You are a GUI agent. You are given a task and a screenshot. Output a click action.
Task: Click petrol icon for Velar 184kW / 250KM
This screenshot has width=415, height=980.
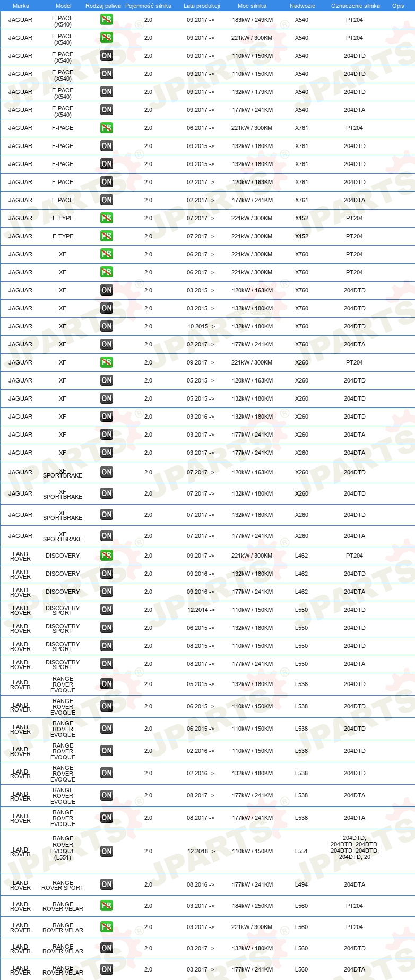[107, 906]
